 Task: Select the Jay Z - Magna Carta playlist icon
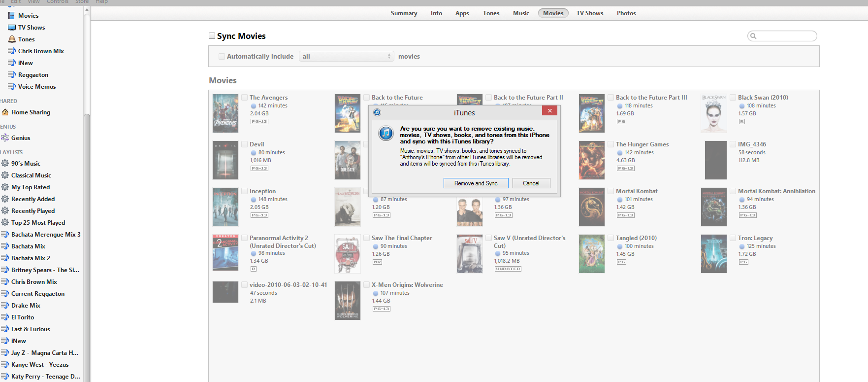click(x=5, y=353)
